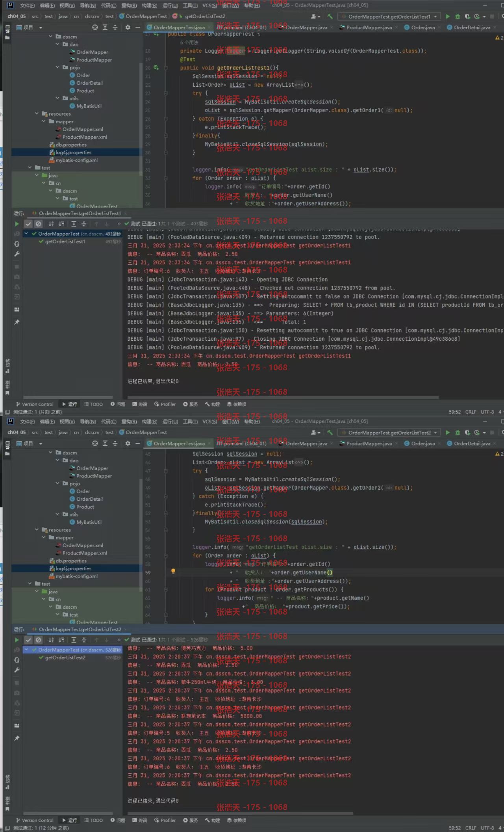The image size is (504, 832).
Task: Click horizontal scrollbar of top console output
Action: pyautogui.click(x=283, y=397)
